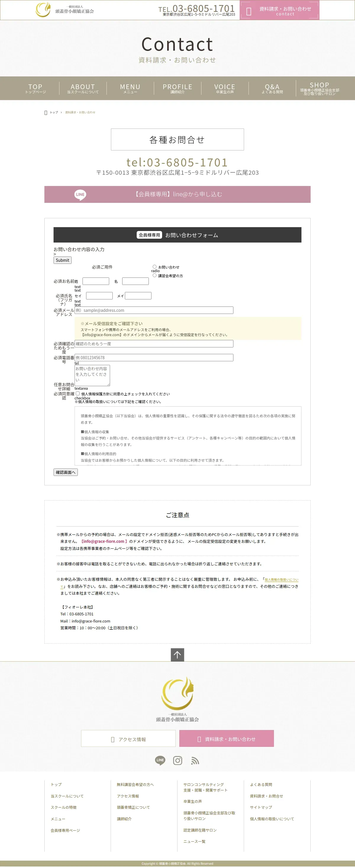Click LINE icon in members-only banner
355x868 pixels.
pyautogui.click(x=80, y=195)
